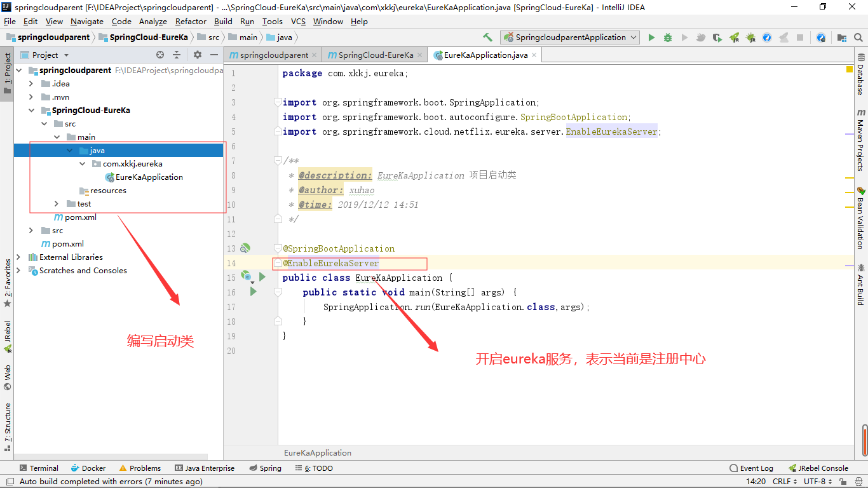
Task: Click Spring bean gutter icon on line 13
Action: 245,248
